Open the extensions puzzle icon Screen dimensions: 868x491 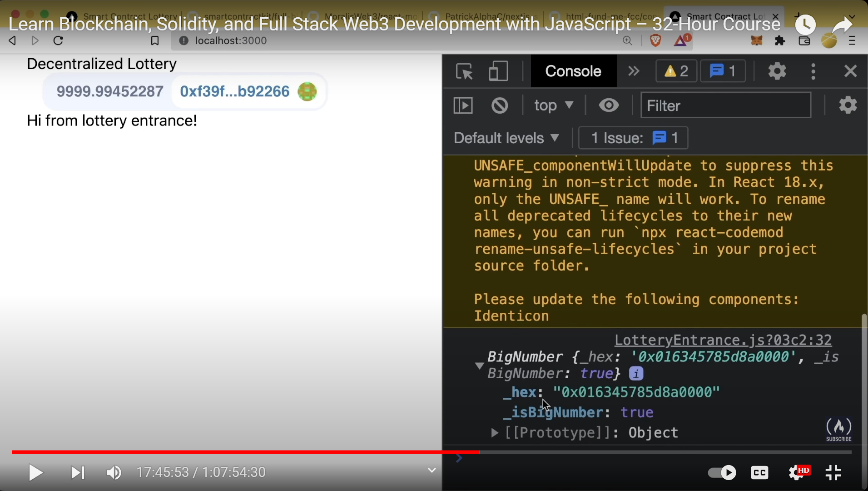(x=780, y=41)
